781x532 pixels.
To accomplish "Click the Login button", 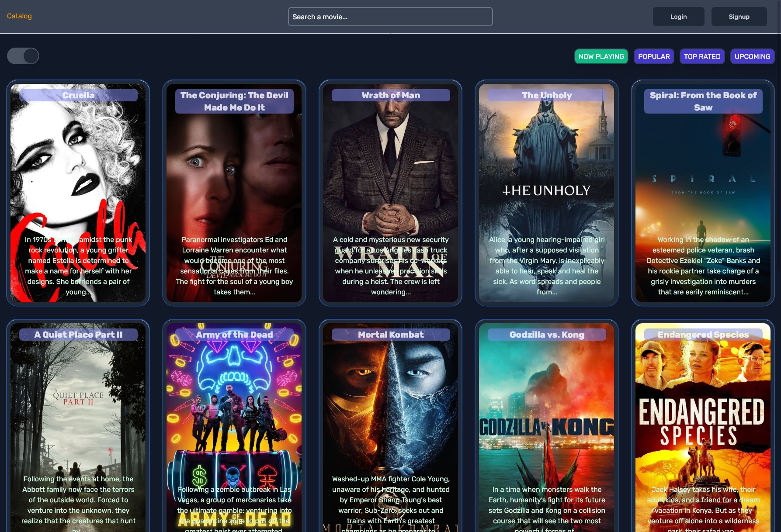I will pos(678,17).
